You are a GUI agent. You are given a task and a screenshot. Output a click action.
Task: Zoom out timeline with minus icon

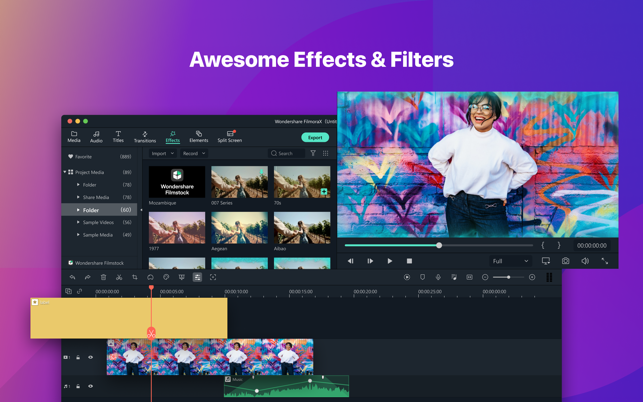485,277
